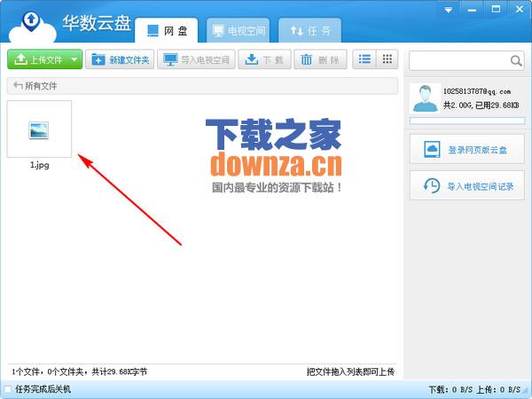Select the 1.jpg file thumbnail
This screenshot has height=399, width=532.
click(39, 129)
